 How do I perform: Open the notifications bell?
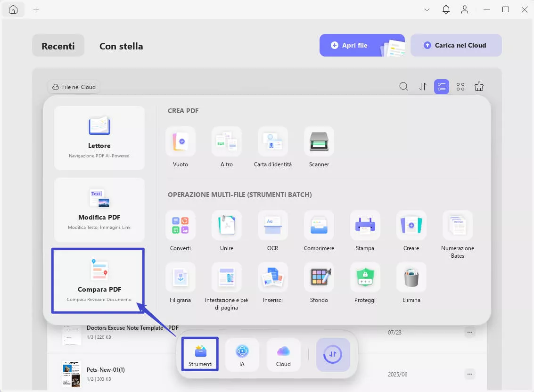(446, 9)
